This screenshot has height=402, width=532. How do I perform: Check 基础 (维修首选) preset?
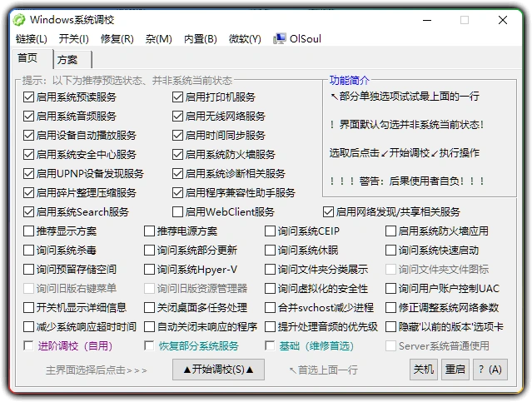tap(270, 346)
